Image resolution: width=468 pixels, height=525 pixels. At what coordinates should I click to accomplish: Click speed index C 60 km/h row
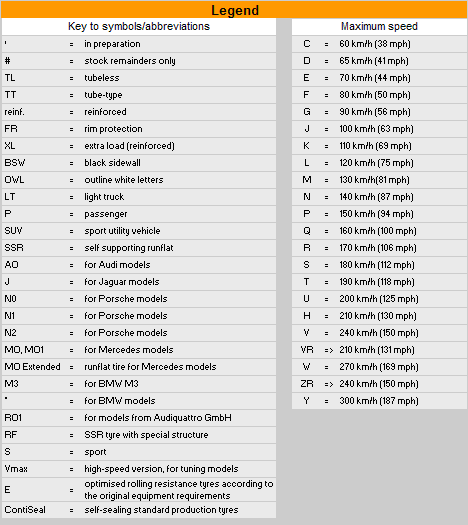tap(379, 44)
